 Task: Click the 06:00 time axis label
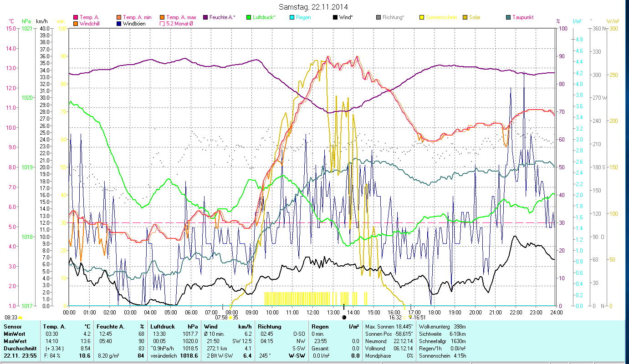tap(191, 312)
